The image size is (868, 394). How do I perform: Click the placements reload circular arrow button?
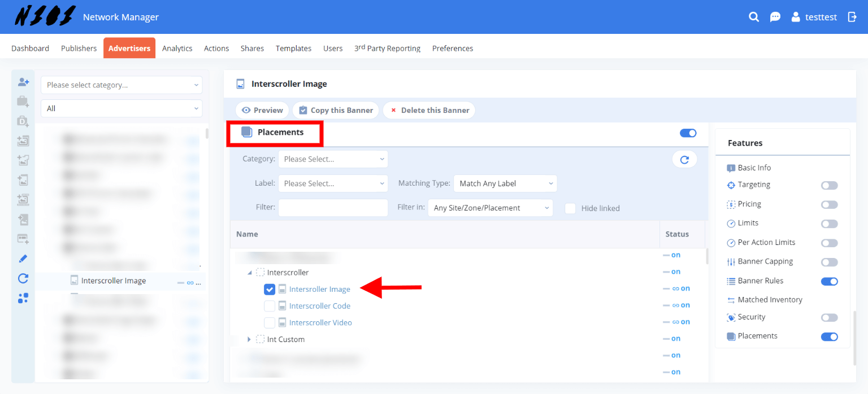[684, 160]
